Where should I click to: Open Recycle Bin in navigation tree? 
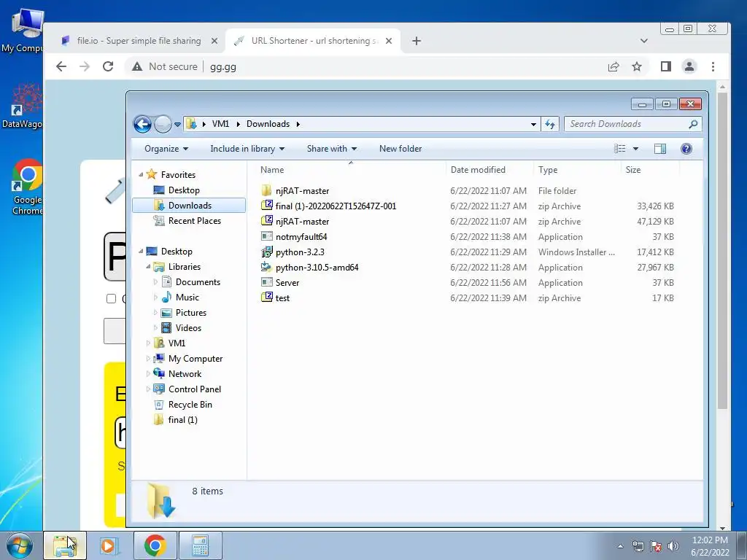click(x=190, y=404)
